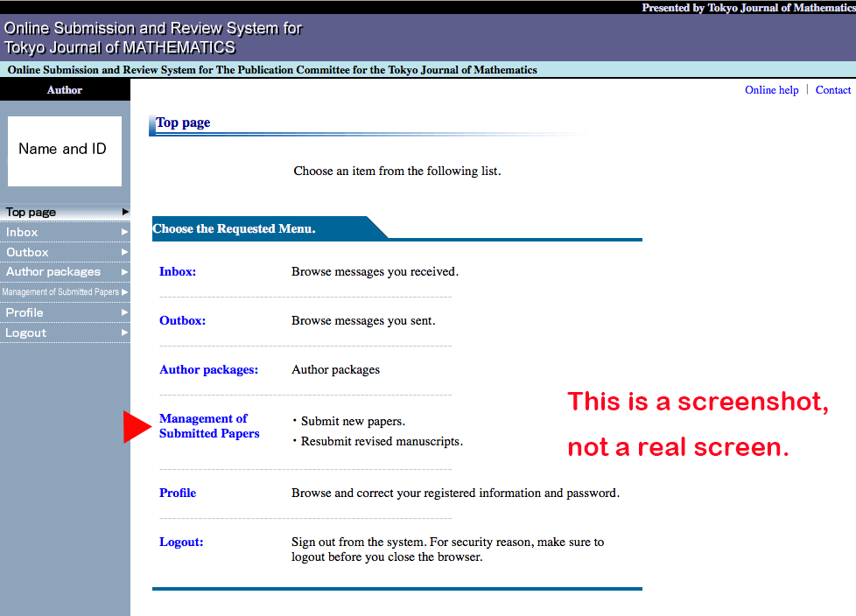Open Management of Submitted Papers main link

tap(209, 426)
